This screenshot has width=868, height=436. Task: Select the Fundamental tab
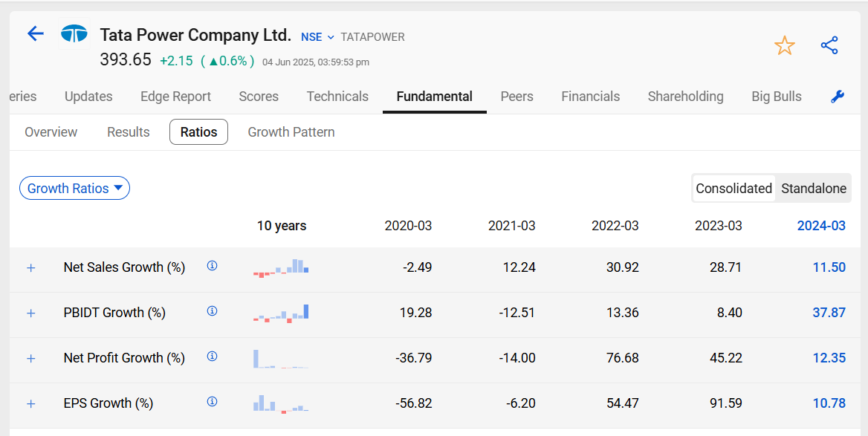(x=435, y=97)
